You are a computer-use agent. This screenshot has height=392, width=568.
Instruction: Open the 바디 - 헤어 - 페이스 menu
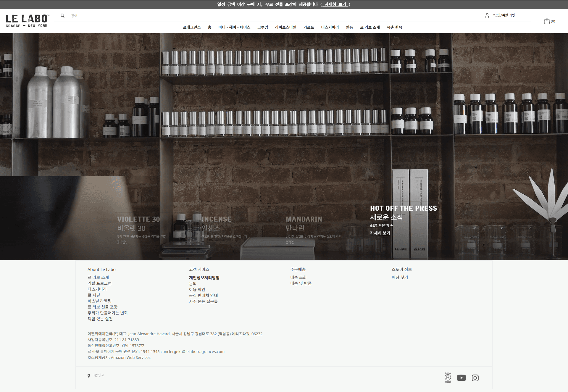(x=234, y=27)
